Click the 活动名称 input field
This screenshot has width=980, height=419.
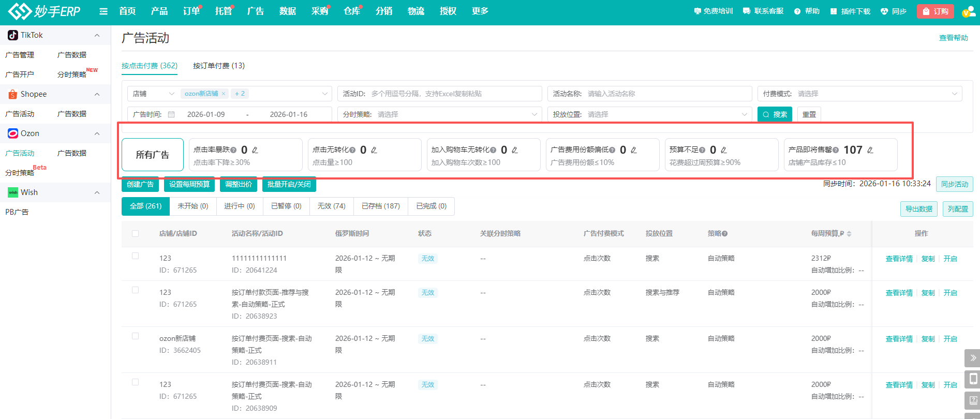[649, 94]
